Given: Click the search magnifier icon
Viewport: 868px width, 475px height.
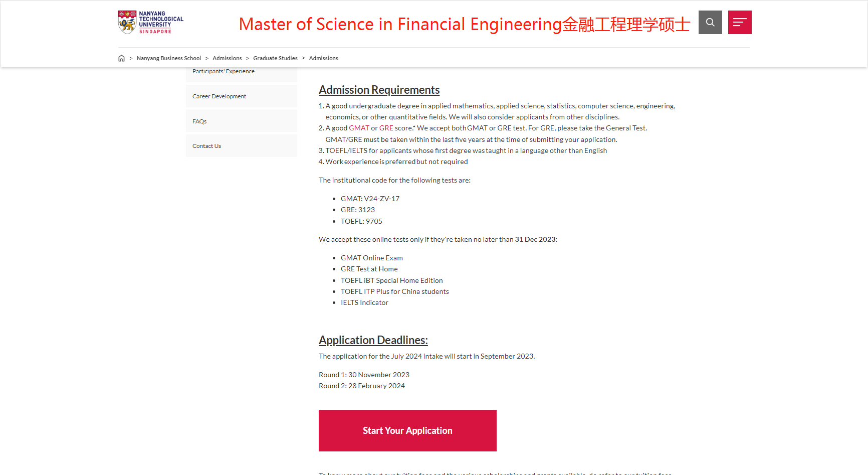Looking at the screenshot, I should pyautogui.click(x=710, y=22).
